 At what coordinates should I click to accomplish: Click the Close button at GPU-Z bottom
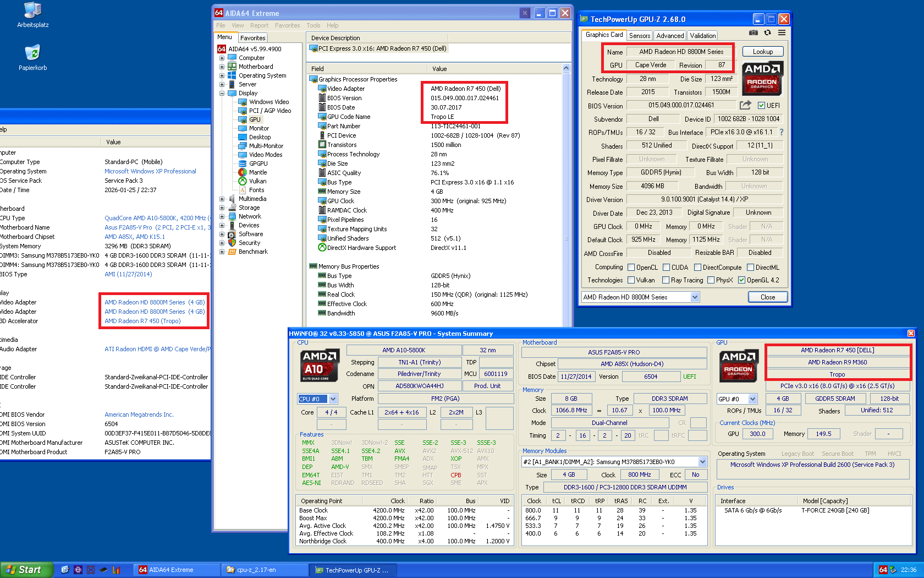(768, 297)
